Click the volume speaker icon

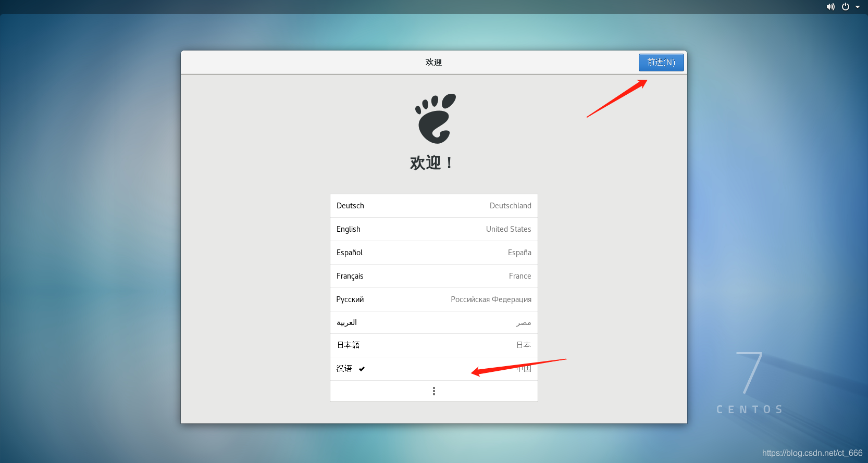coord(830,7)
